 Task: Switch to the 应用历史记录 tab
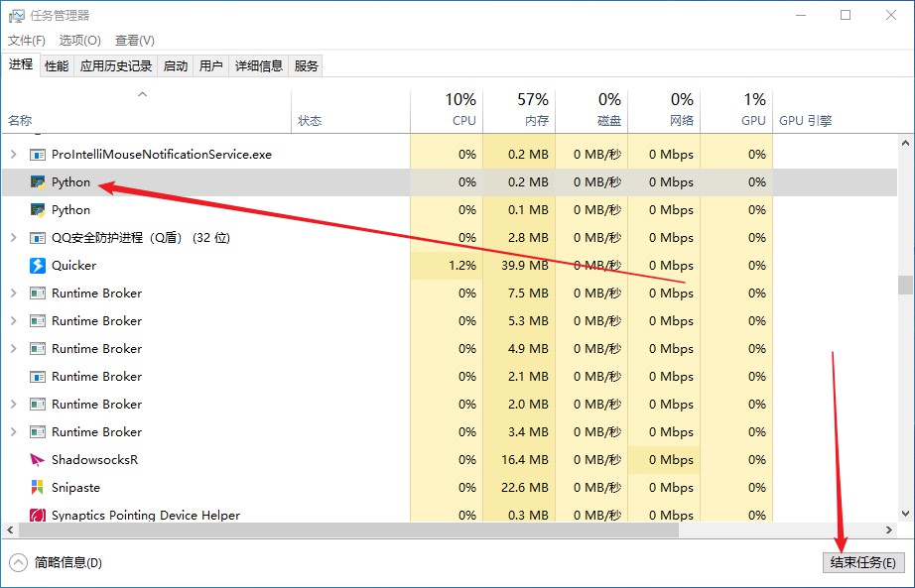tap(115, 65)
